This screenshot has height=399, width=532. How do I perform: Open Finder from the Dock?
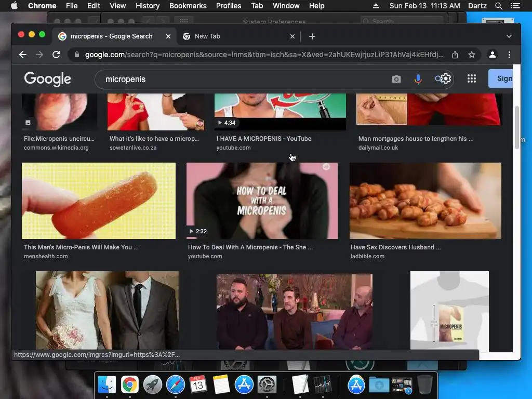tap(107, 384)
